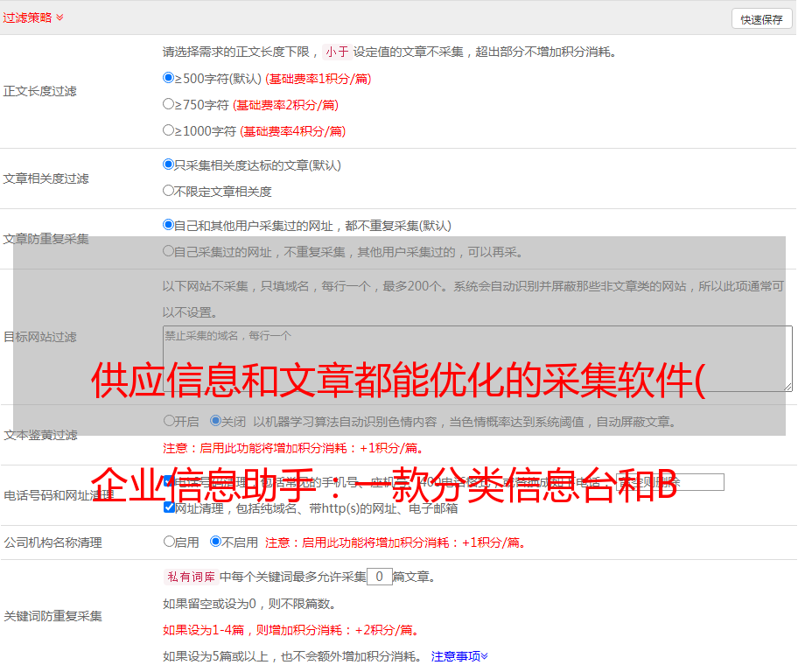Expand the 注意事项 link
This screenshot has width=798, height=672.
(459, 657)
